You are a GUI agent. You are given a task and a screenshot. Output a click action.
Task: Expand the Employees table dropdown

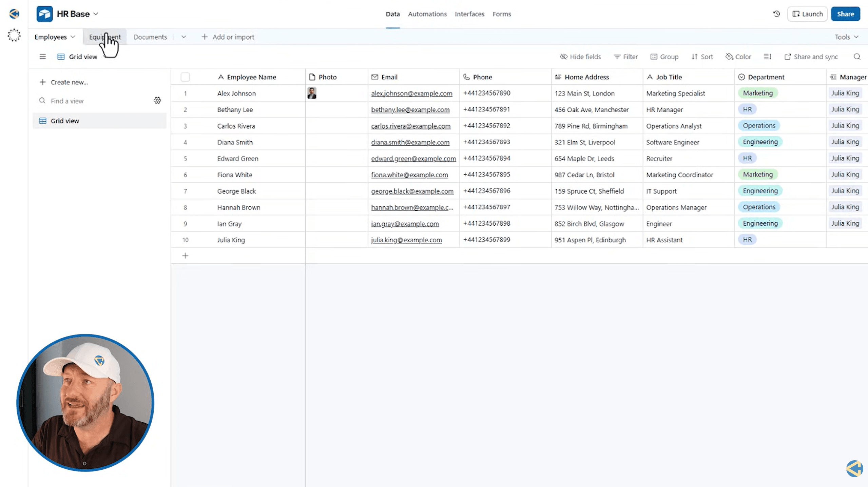pyautogui.click(x=73, y=37)
